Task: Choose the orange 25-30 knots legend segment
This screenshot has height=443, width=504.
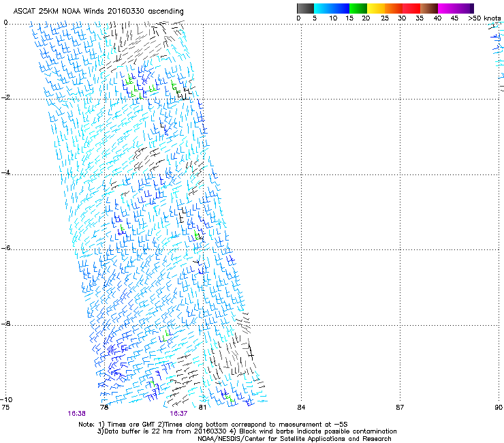Action: pyautogui.click(x=394, y=8)
